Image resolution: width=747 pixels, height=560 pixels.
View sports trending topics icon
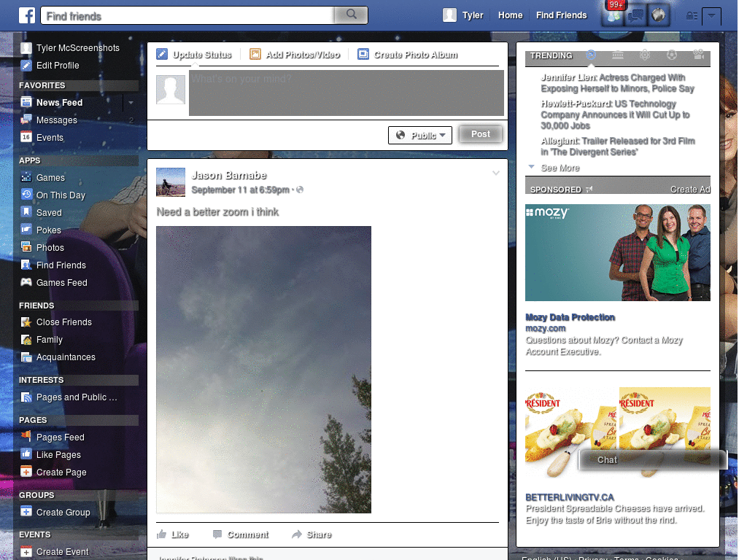click(672, 55)
